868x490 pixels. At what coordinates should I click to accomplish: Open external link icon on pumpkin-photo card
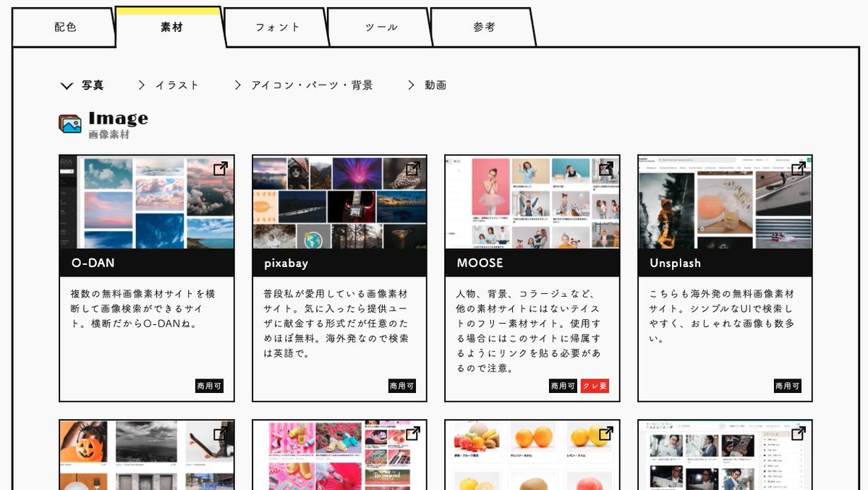click(x=221, y=434)
